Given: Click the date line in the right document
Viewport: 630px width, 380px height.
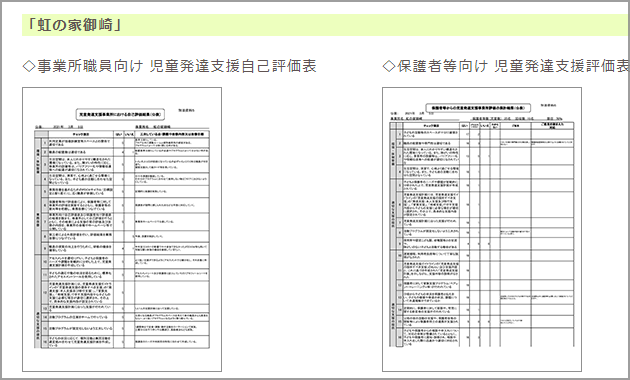Looking at the screenshot, I should pyautogui.click(x=413, y=114).
